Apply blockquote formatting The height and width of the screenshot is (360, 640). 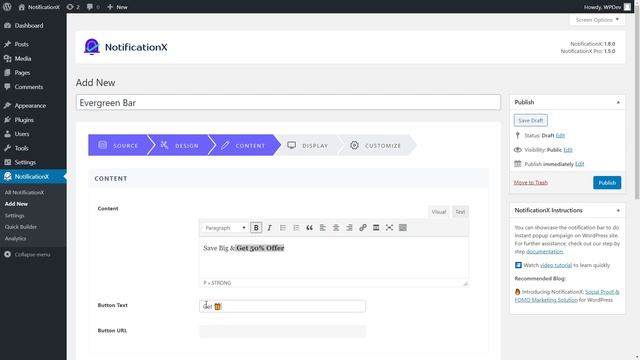(309, 228)
